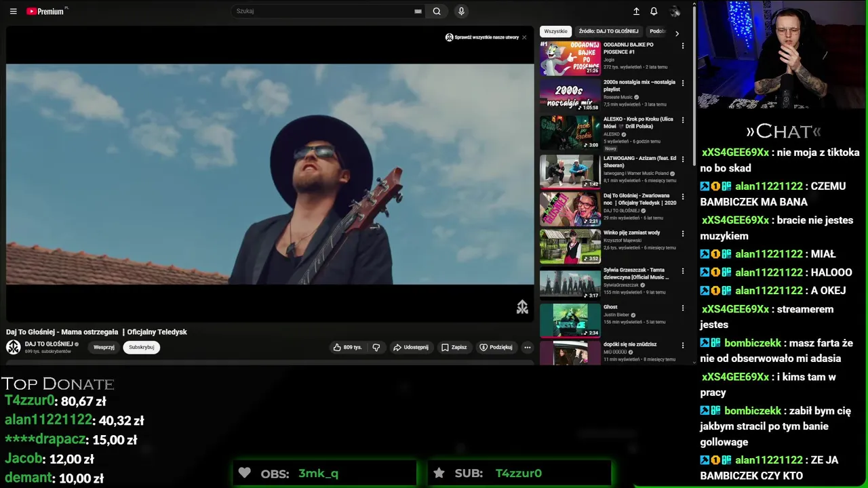Image resolution: width=868 pixels, height=488 pixels.
Task: Open options for 'Zwariowana noc' video
Action: click(683, 196)
